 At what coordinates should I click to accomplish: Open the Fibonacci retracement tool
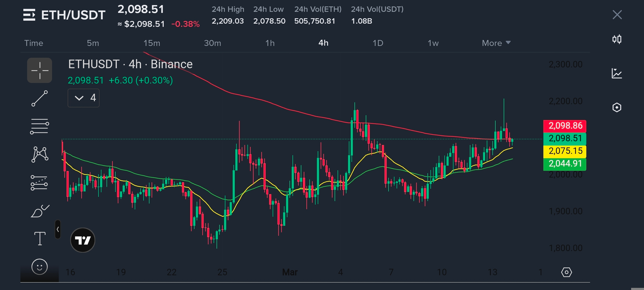click(x=39, y=126)
